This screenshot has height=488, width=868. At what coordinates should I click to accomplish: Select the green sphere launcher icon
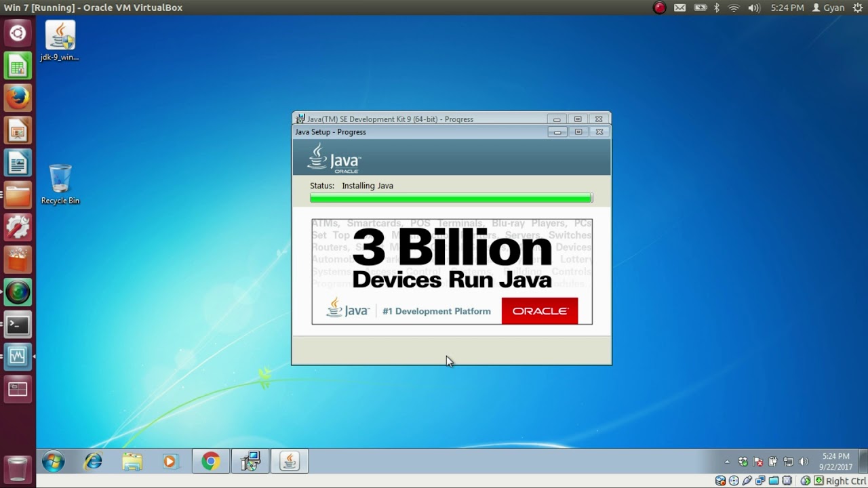[x=18, y=292]
